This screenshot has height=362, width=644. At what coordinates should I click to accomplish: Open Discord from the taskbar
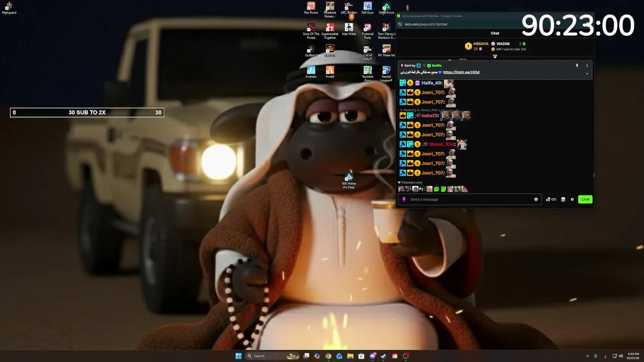coord(372,356)
